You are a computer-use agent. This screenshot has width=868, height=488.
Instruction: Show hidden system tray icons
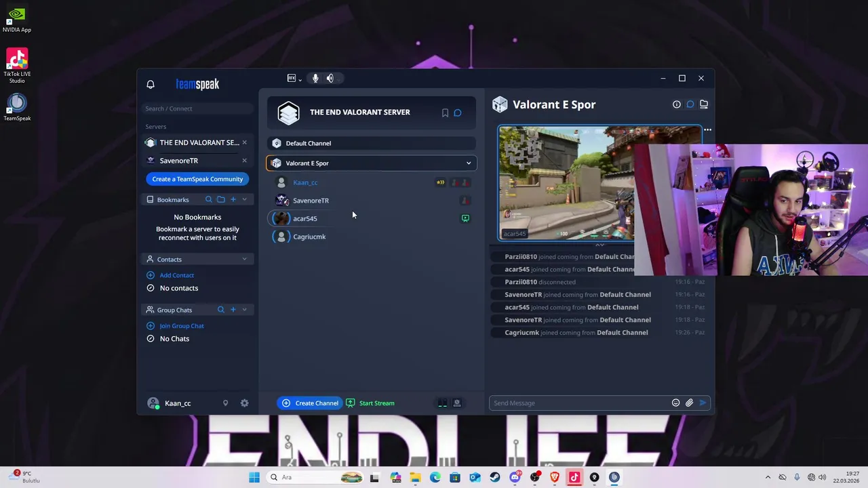768,477
